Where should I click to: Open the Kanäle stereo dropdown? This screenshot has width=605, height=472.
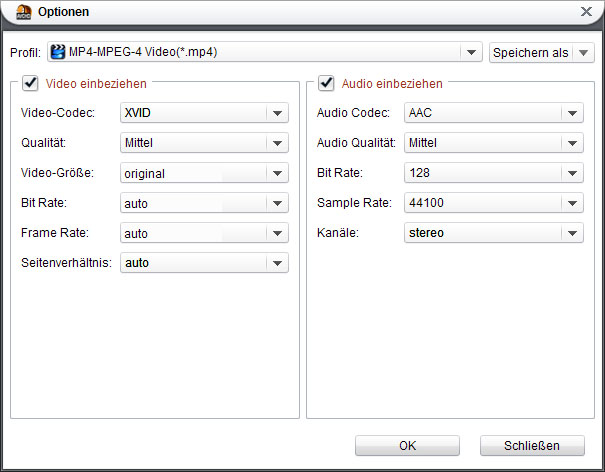493,233
